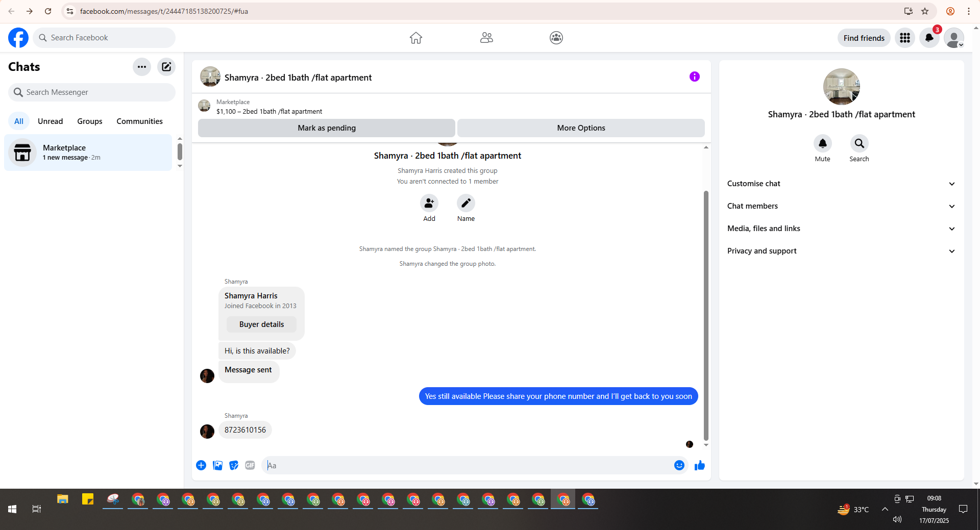
Task: Start a new message with compose icon
Action: tap(166, 67)
